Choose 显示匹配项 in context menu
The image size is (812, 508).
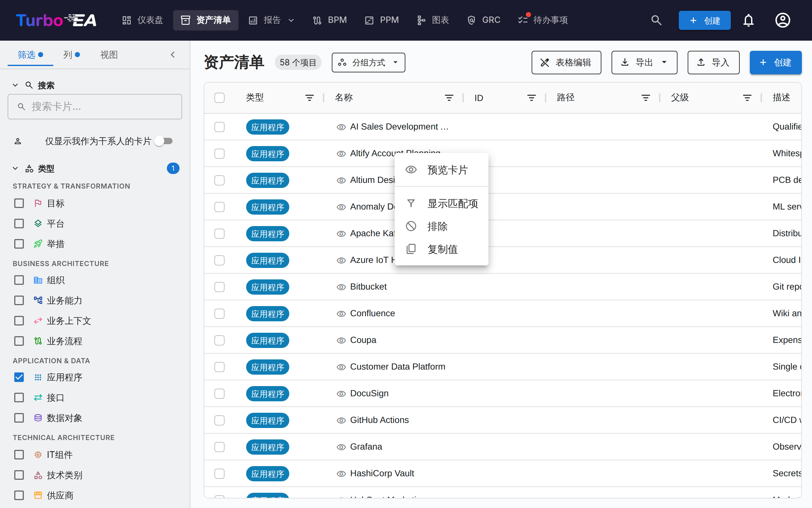441,203
